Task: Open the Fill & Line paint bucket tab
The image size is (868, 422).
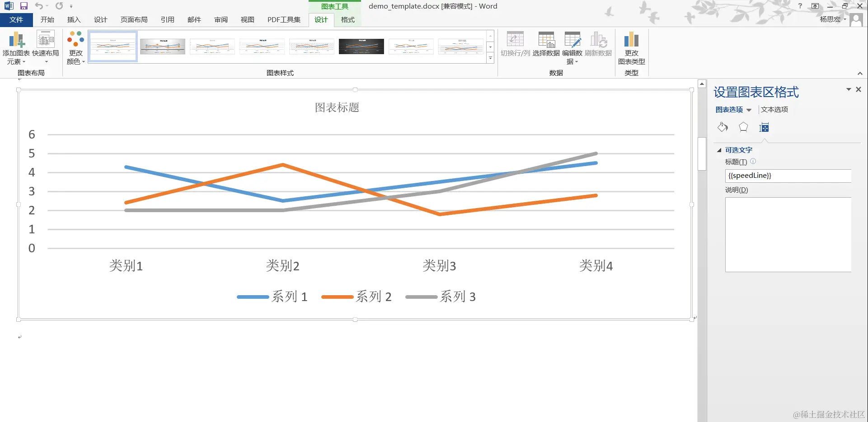Action: point(723,127)
